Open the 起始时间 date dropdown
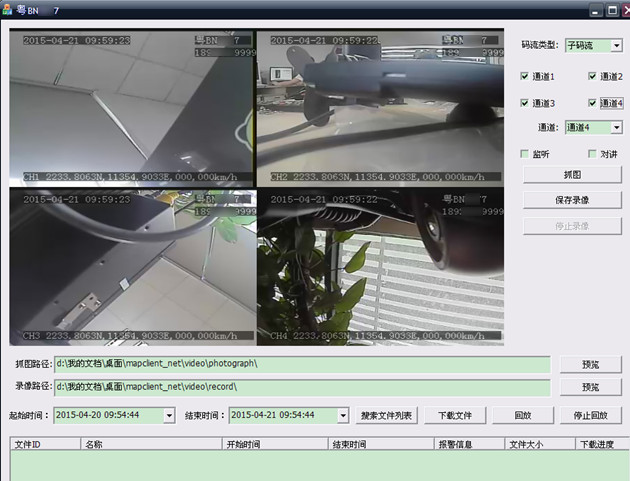 click(x=168, y=415)
